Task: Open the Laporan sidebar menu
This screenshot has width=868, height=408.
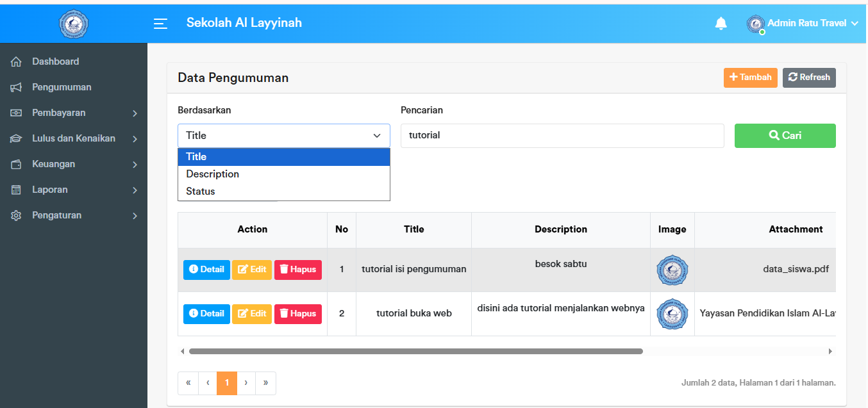Action: click(x=74, y=190)
